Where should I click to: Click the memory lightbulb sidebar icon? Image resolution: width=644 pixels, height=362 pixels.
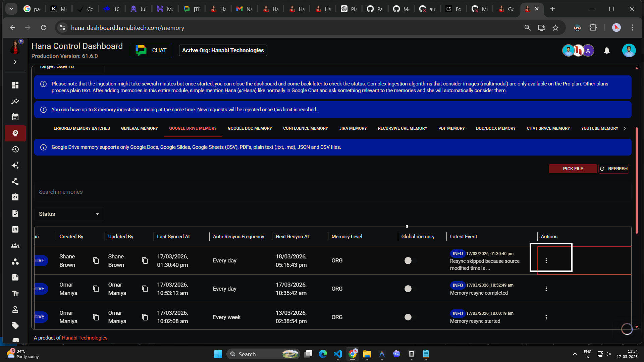(x=15, y=133)
